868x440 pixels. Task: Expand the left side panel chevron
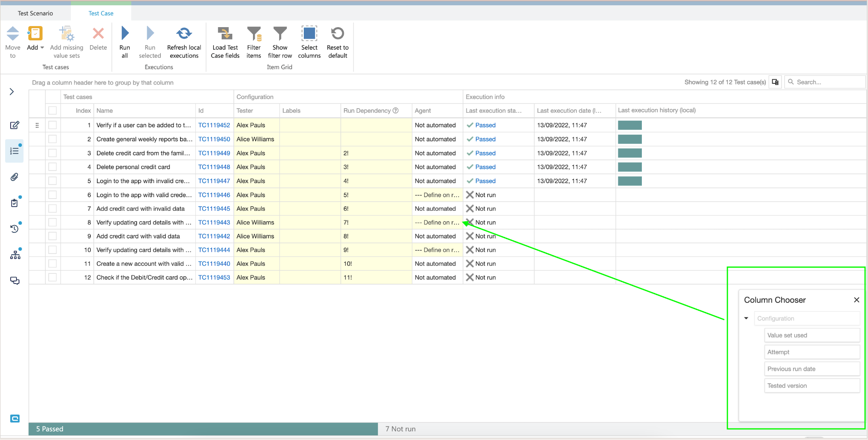pos(12,92)
